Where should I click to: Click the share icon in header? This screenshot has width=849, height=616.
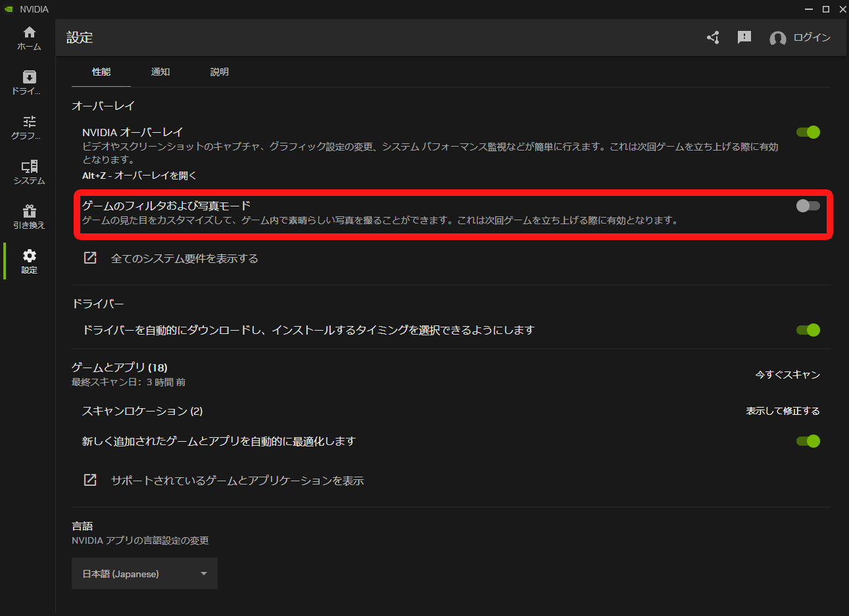(x=713, y=37)
